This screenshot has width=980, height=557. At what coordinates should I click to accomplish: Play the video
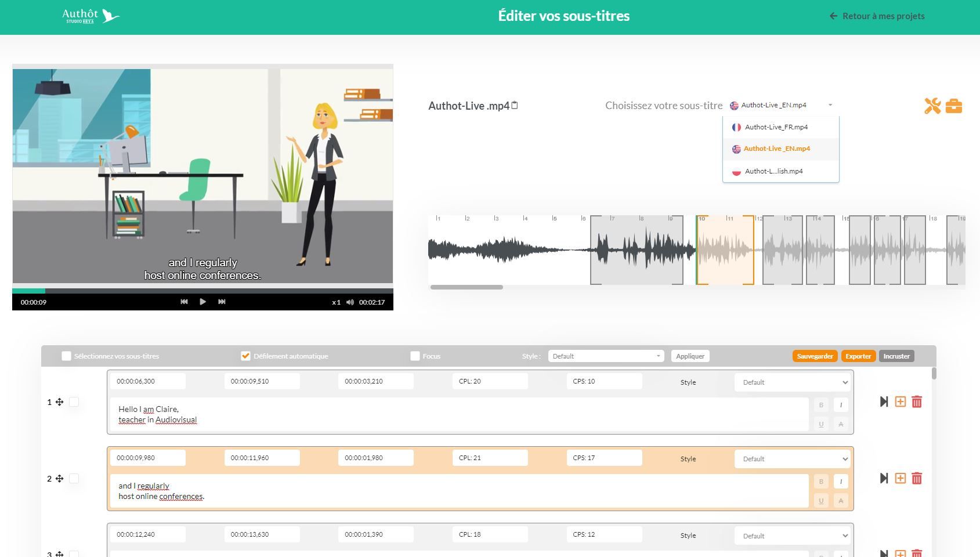202,302
